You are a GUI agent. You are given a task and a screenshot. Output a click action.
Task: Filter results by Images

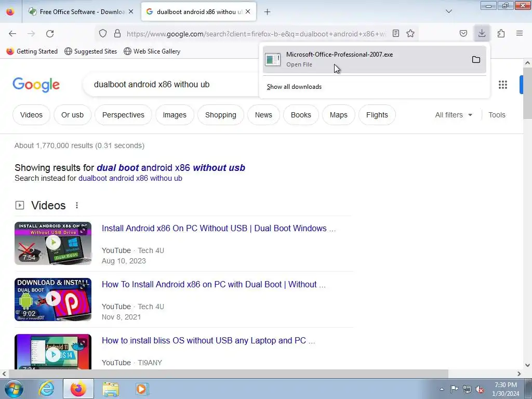tap(175, 115)
